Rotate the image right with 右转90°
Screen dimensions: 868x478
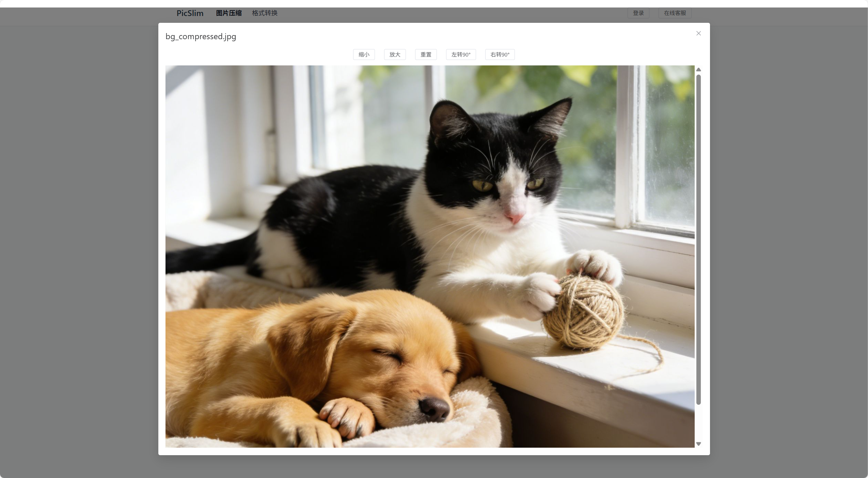pyautogui.click(x=500, y=55)
